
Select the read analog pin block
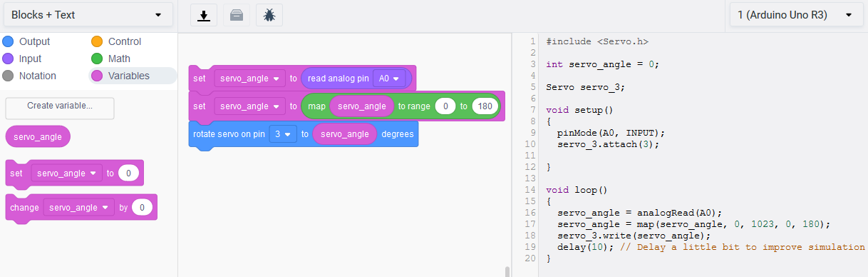click(x=338, y=78)
